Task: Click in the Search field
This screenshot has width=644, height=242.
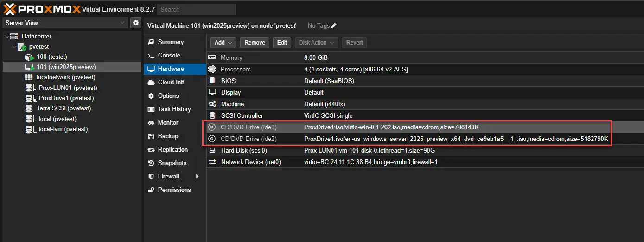Action: click(196, 9)
